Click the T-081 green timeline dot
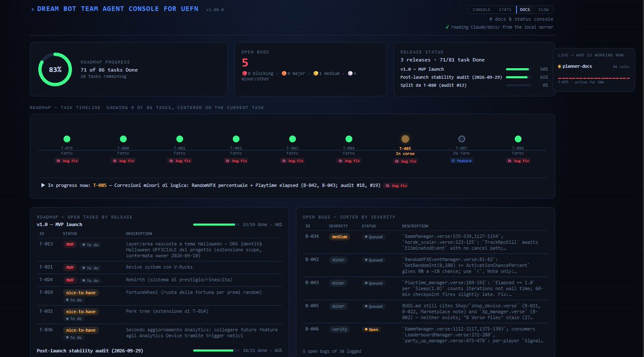Image resolution: width=644 pixels, height=357 pixels. click(179, 139)
